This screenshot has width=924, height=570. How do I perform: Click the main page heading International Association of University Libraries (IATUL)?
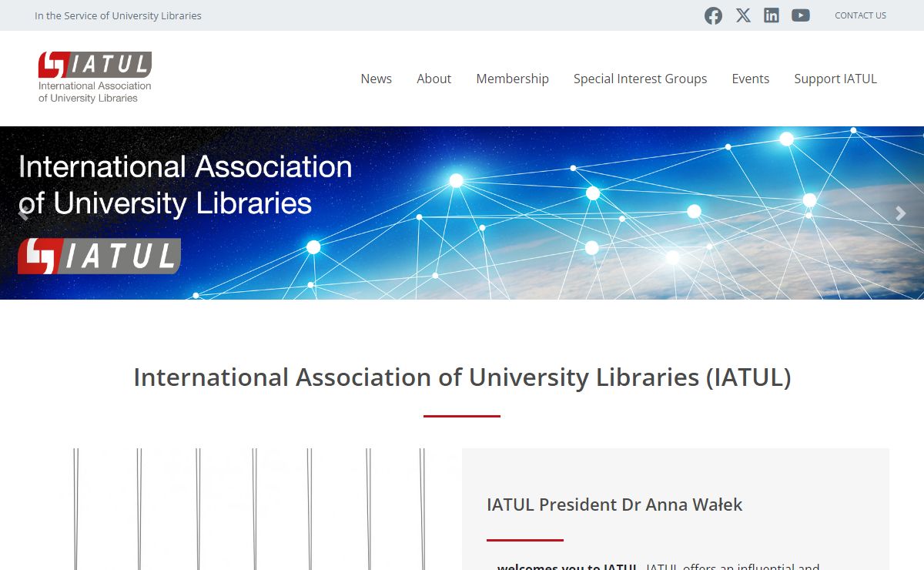click(x=462, y=377)
